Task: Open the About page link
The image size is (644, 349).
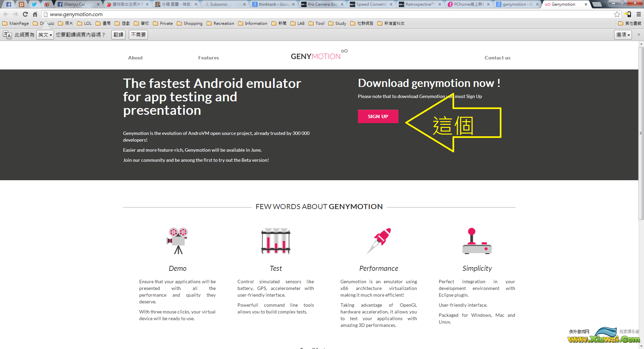Action: tap(136, 58)
